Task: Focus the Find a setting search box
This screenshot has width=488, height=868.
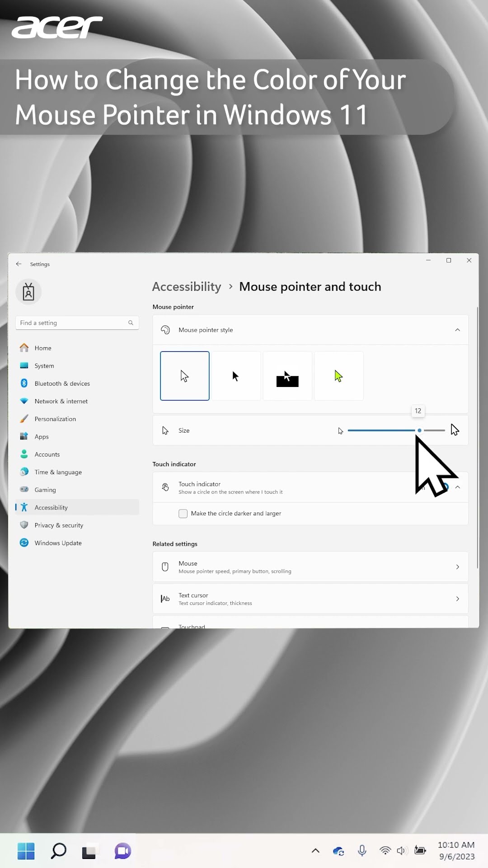Action: (77, 323)
